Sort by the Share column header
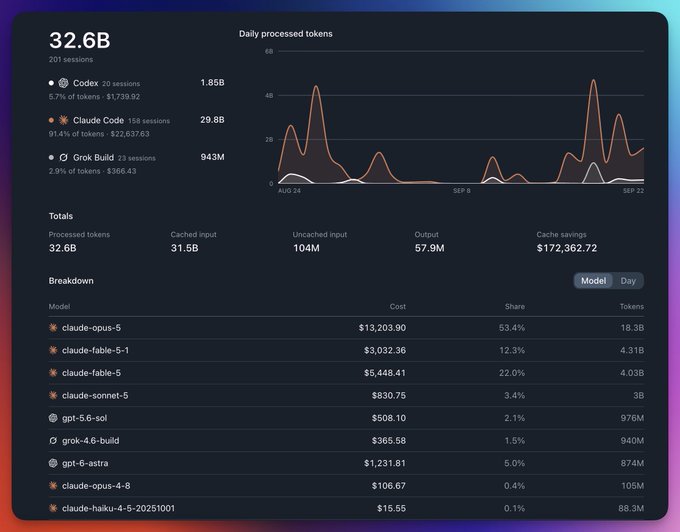The height and width of the screenshot is (532, 680). (515, 307)
